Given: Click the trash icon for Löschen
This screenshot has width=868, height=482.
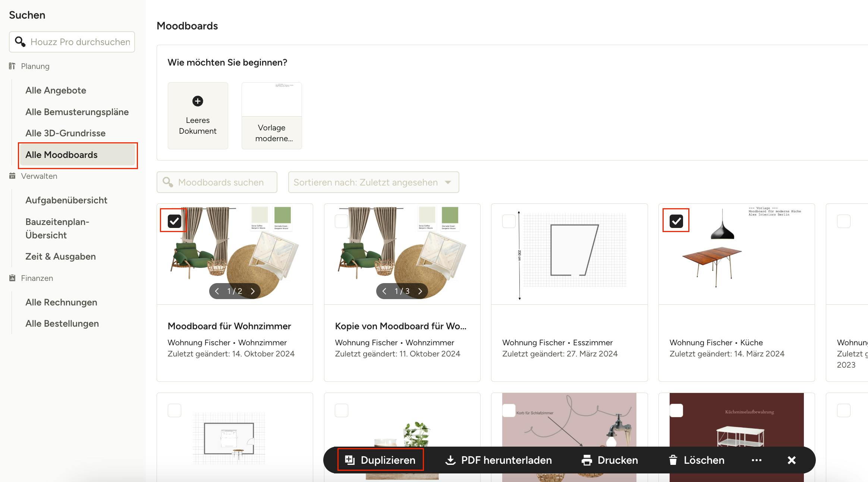Looking at the screenshot, I should 673,460.
